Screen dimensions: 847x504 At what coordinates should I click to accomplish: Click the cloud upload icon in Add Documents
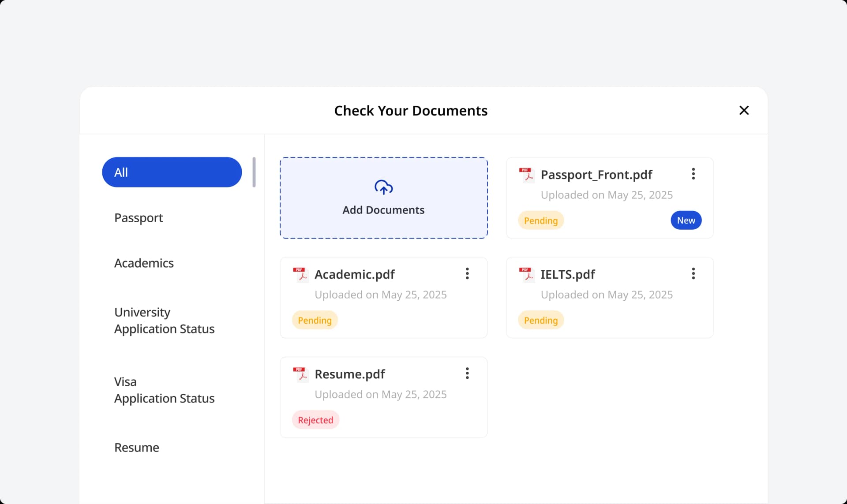click(x=383, y=187)
